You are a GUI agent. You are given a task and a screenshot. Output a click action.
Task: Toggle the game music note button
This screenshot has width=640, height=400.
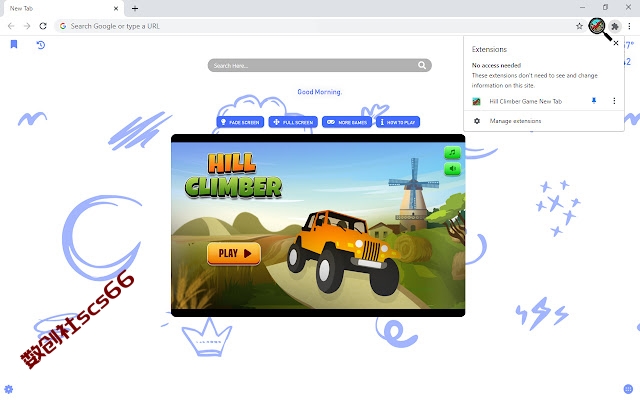[x=452, y=153]
